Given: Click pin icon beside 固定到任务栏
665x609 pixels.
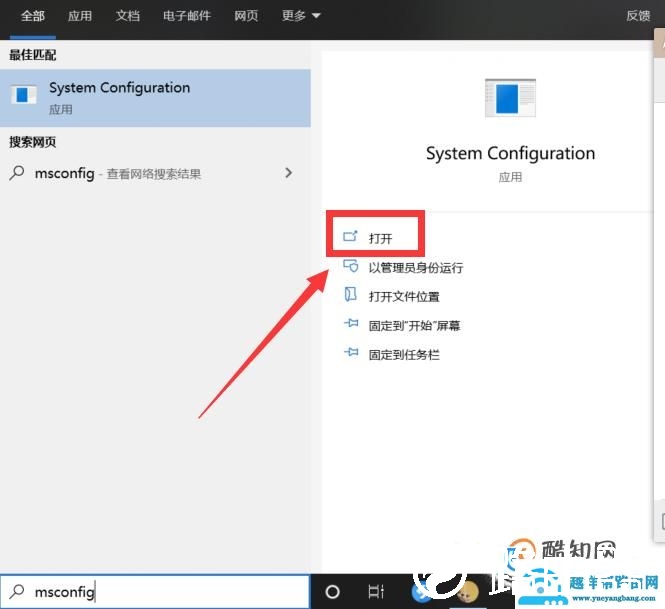Looking at the screenshot, I should click(x=351, y=352).
